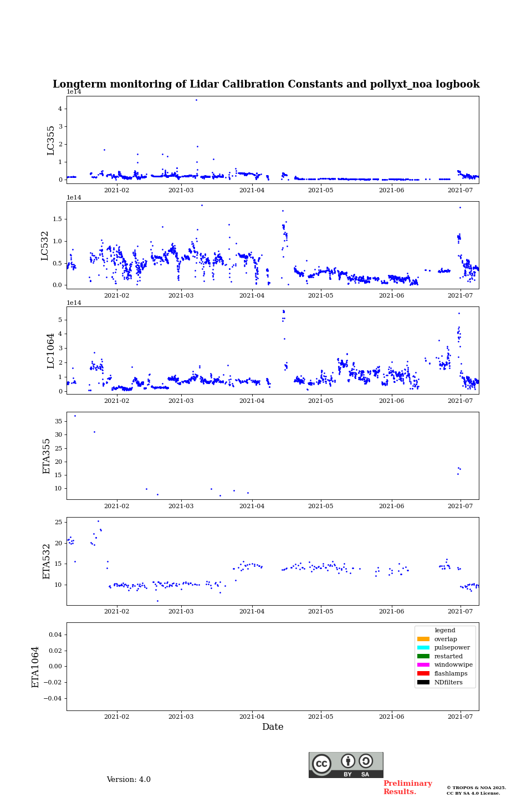Click the 'NDfilters' legend label
Image resolution: width=532 pixels, height=798 pixels.
[448, 682]
